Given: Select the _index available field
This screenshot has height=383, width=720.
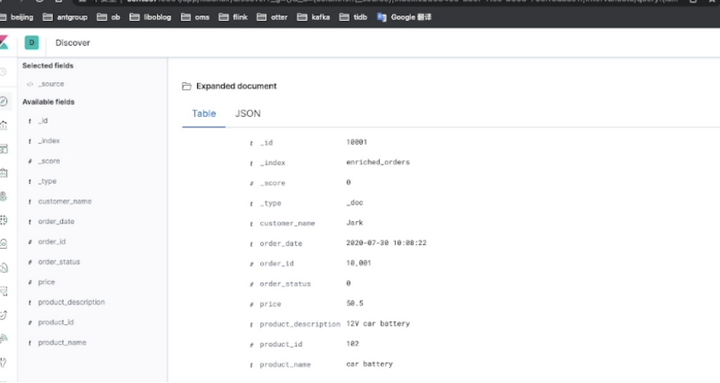Looking at the screenshot, I should pos(49,141).
